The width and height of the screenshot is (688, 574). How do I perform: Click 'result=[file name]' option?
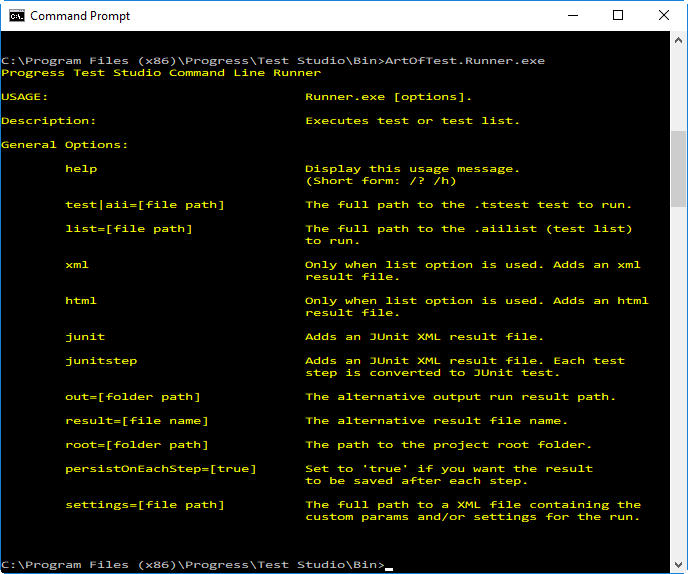coord(137,420)
